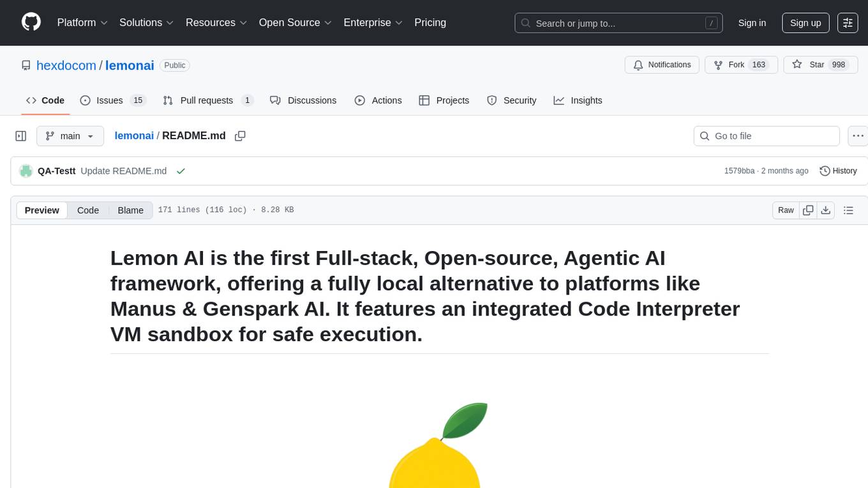The height and width of the screenshot is (488, 868).
Task: Download the raw README file
Action: 825,210
